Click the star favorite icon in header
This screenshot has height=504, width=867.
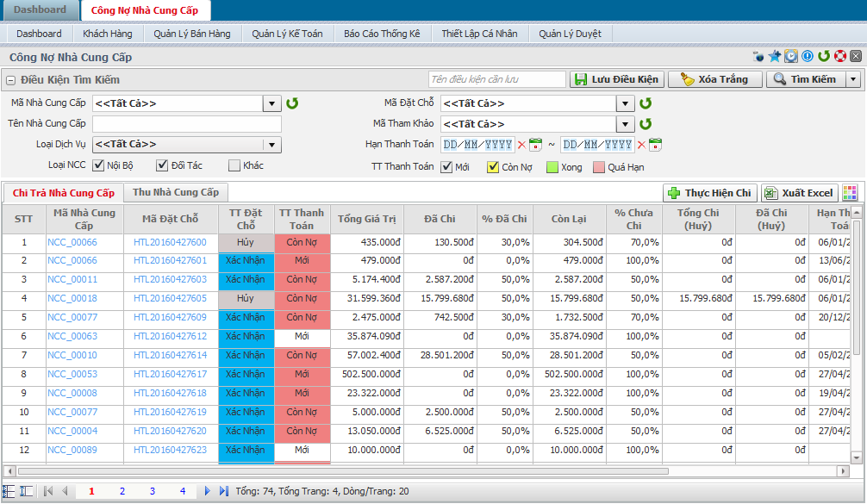pos(775,57)
